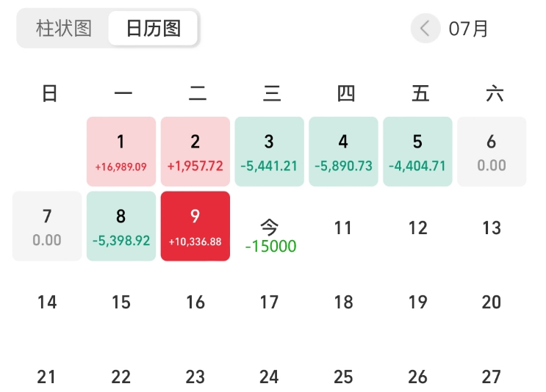Click the 三 Wednesday column header
This screenshot has width=546, height=392.
pos(272,93)
